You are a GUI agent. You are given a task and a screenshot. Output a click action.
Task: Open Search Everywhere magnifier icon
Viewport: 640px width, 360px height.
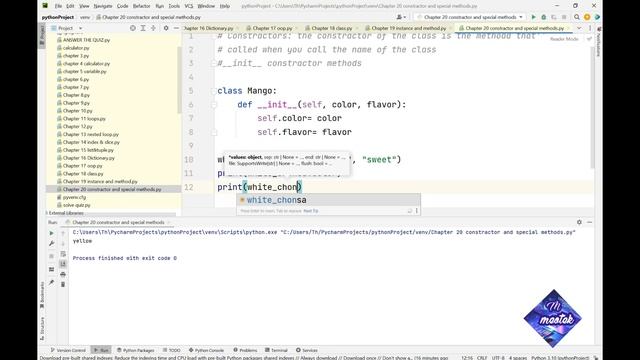pos(577,17)
